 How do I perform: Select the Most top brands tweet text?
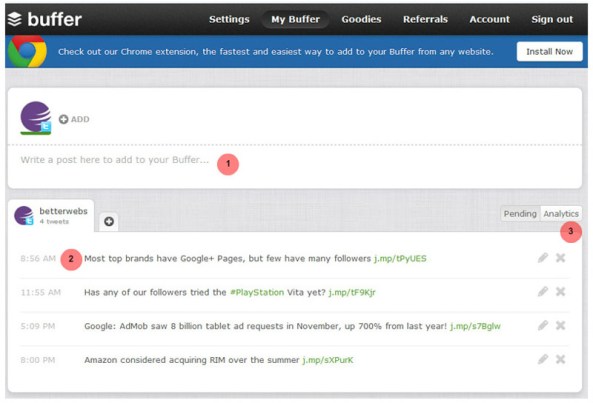(x=228, y=259)
